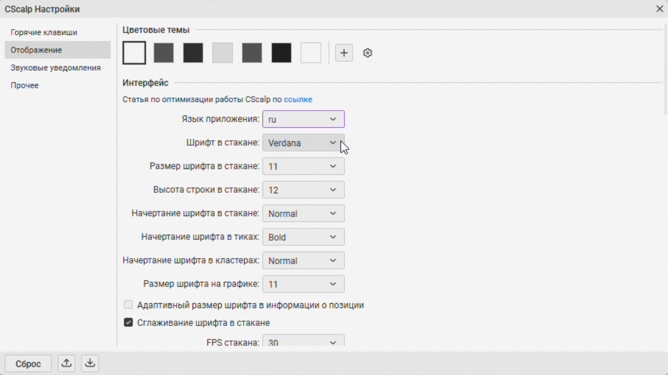Open color theme settings gear icon

(x=367, y=53)
